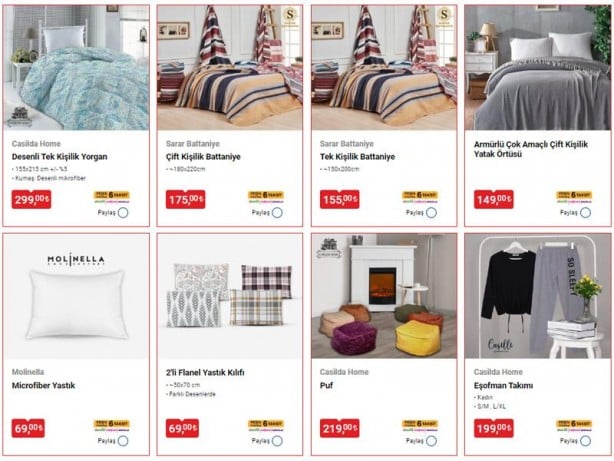Screen dimensions: 614x461
Task: Click the 219,00 price tag on Puf
Action: tap(340, 428)
